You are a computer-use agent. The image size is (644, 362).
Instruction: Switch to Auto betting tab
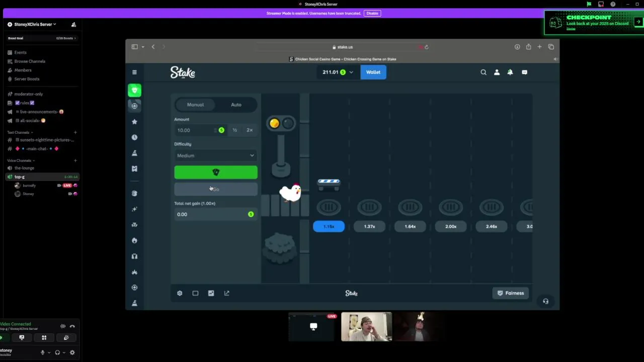(x=236, y=105)
